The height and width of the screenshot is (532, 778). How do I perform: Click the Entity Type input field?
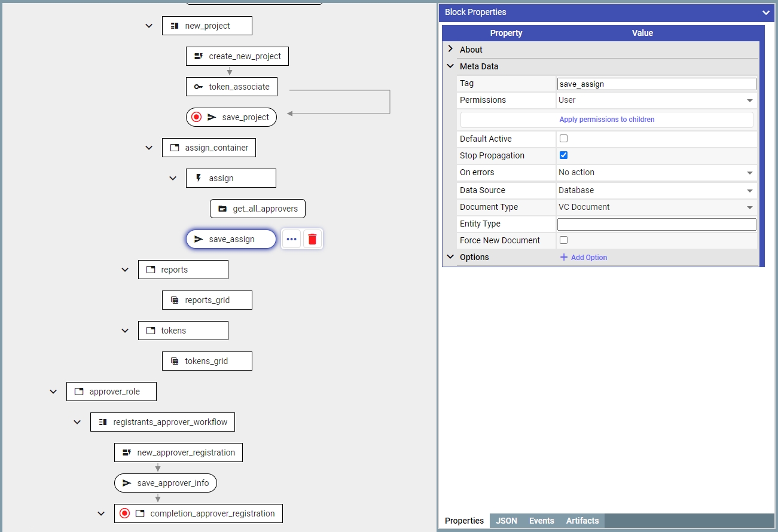[x=656, y=224]
